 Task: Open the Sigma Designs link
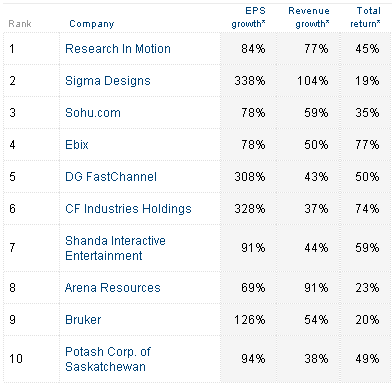tap(108, 81)
